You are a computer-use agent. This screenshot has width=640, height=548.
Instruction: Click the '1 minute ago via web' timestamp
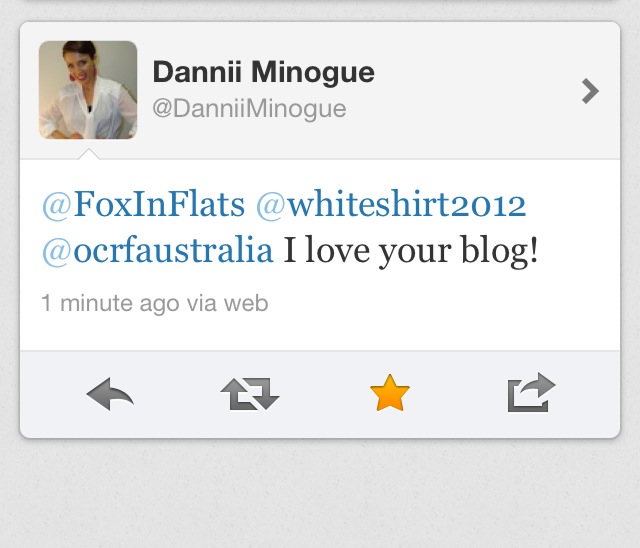pos(155,304)
